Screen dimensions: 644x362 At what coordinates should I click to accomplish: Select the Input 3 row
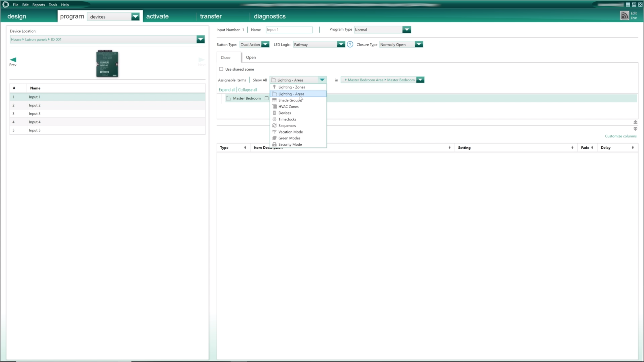coord(107,114)
